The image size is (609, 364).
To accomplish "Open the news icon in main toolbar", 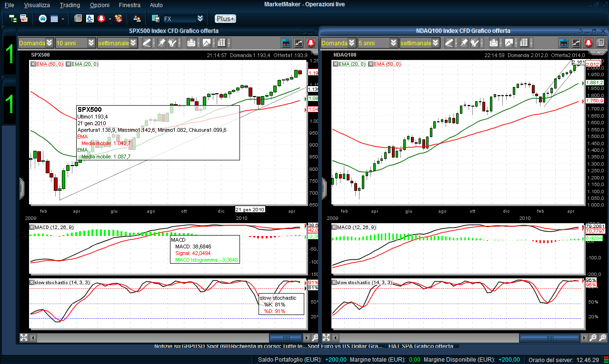I will 78,19.
